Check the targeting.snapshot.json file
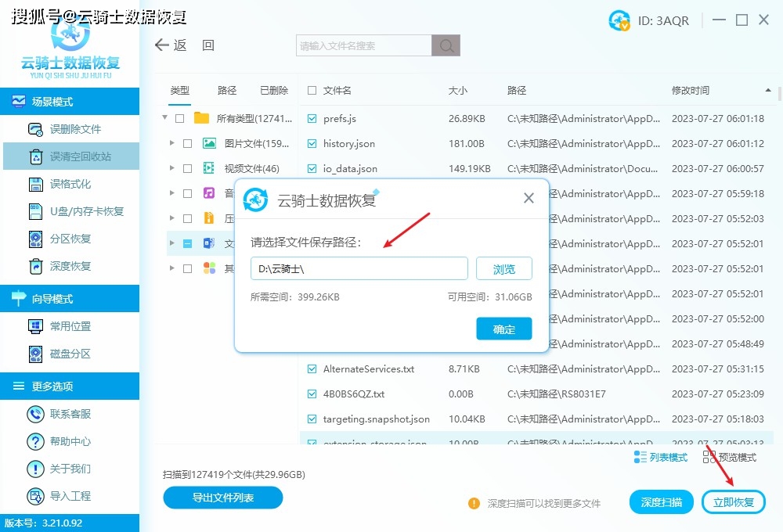Viewport: 783px width, 532px height. tap(310, 419)
